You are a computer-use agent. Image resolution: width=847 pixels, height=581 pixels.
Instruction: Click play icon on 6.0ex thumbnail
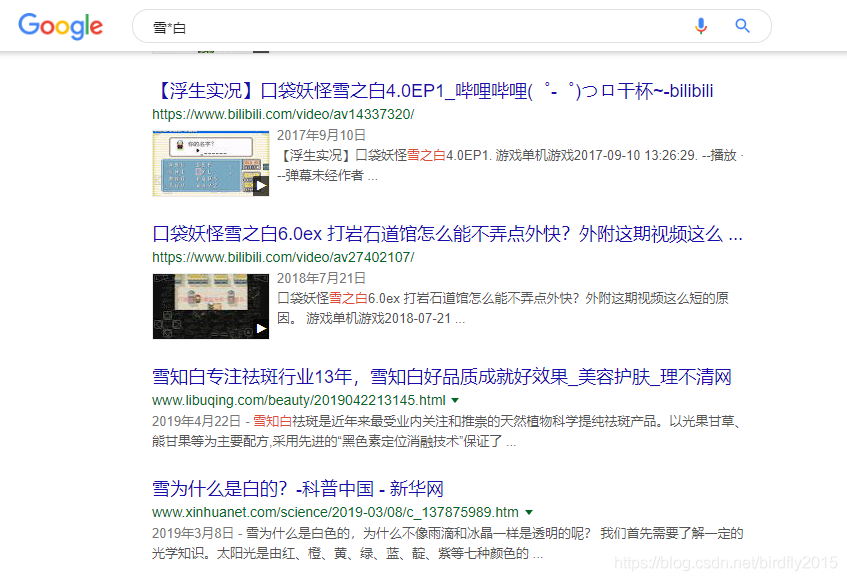click(261, 328)
